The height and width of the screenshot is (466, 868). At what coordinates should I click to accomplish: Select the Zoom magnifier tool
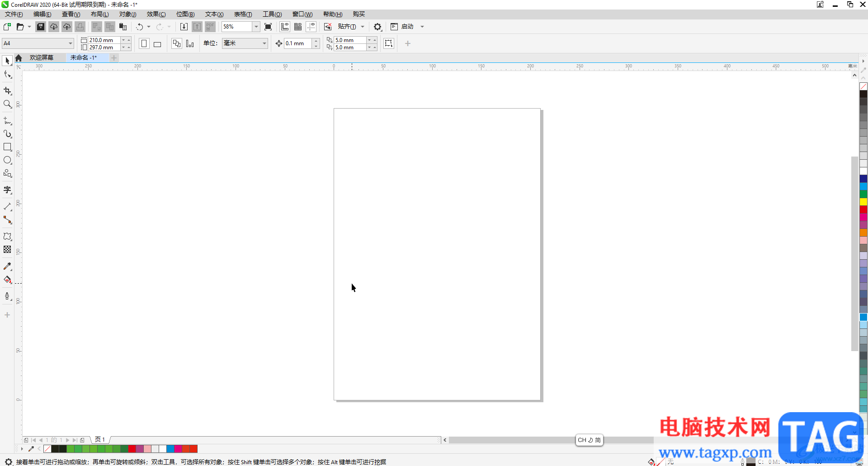7,104
